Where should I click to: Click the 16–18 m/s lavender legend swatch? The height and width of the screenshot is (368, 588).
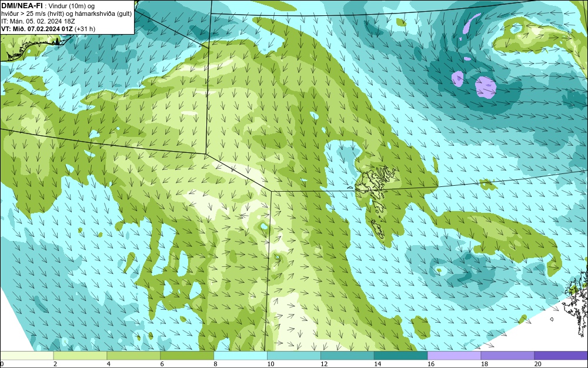[454, 356]
